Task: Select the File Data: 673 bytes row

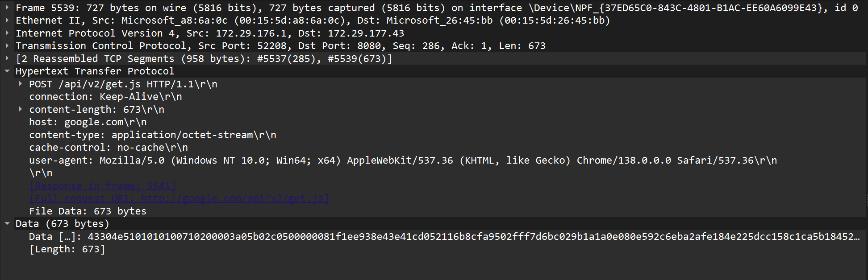Action: coord(88,211)
